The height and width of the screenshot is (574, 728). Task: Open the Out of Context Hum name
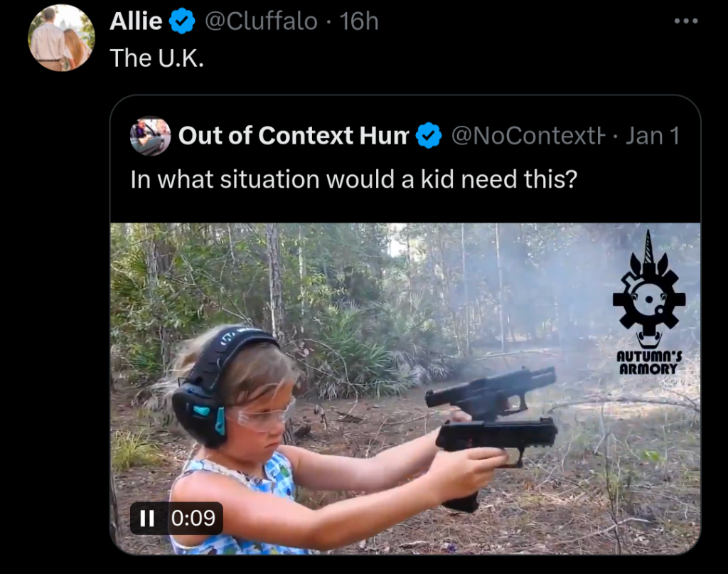pyautogui.click(x=294, y=136)
